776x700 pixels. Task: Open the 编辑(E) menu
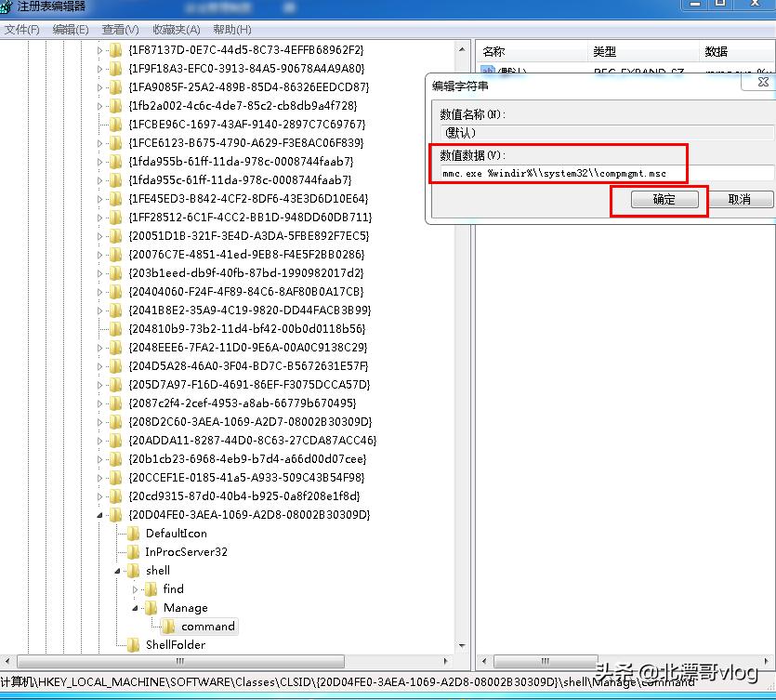[69, 29]
